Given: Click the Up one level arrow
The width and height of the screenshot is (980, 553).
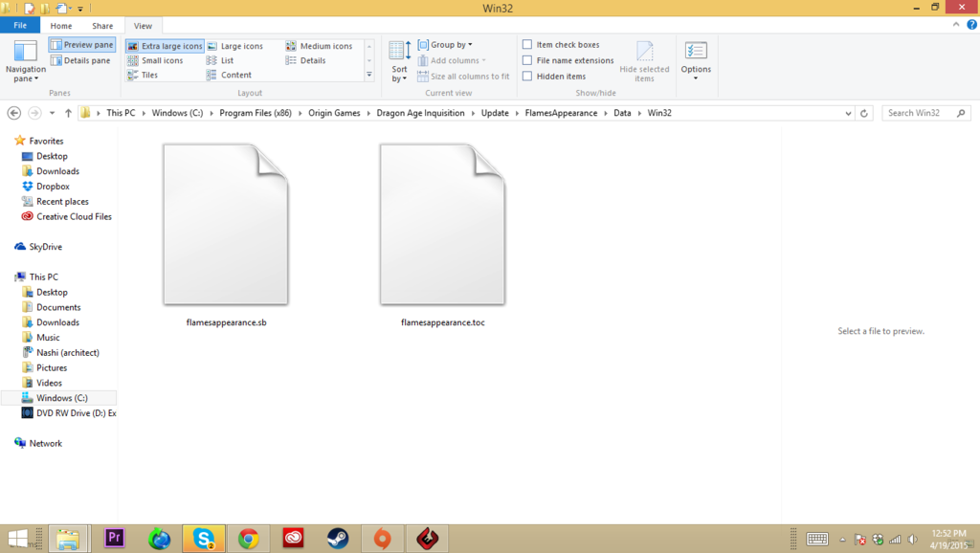Looking at the screenshot, I should 67,112.
